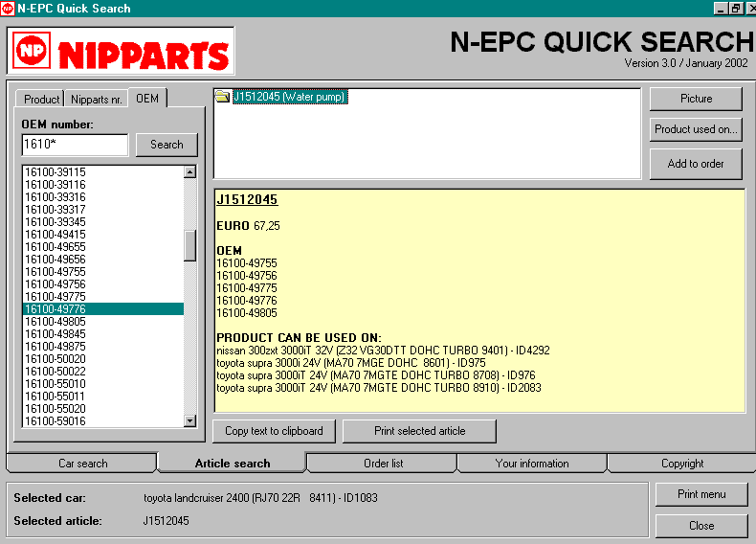Screen dimensions: 756x544
Task: Click the OEM number input field
Action: [76, 145]
